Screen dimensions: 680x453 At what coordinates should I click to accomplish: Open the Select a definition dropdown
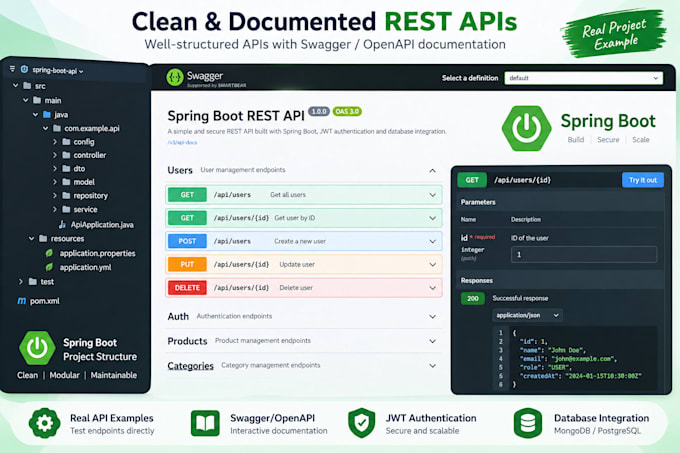(x=583, y=78)
